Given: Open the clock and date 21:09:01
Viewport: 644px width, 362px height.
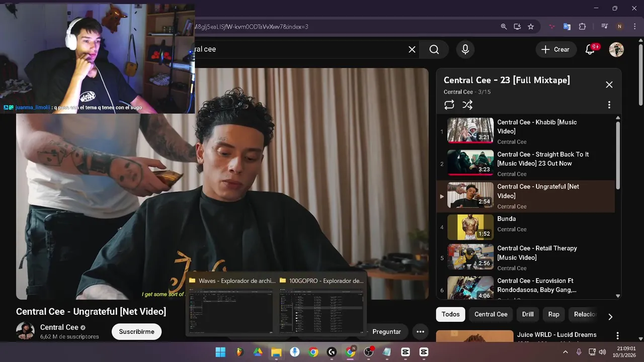Looking at the screenshot, I should pyautogui.click(x=624, y=352).
